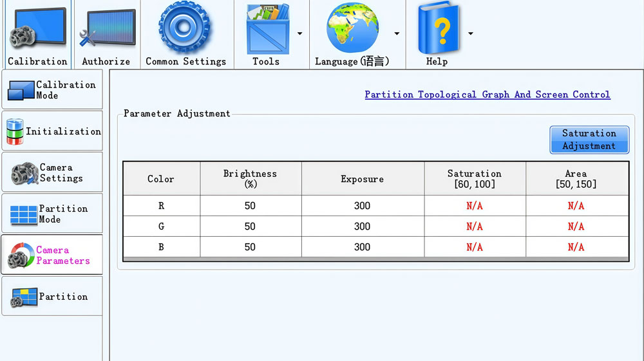Click the saturation N/A cell in row B
This screenshot has height=361, width=644.
[475, 247]
